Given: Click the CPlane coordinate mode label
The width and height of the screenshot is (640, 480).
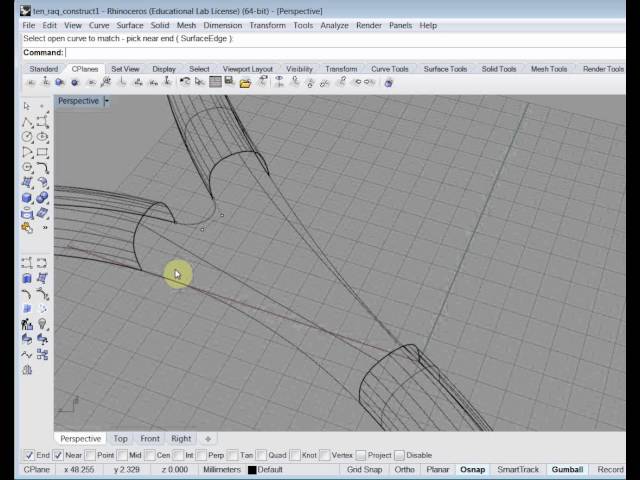Looking at the screenshot, I should pos(36,469).
